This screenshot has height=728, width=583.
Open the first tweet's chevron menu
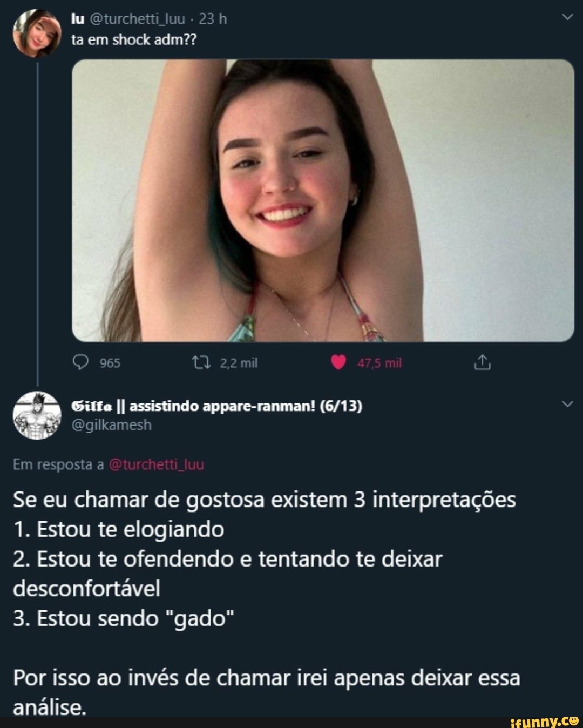tap(567, 17)
